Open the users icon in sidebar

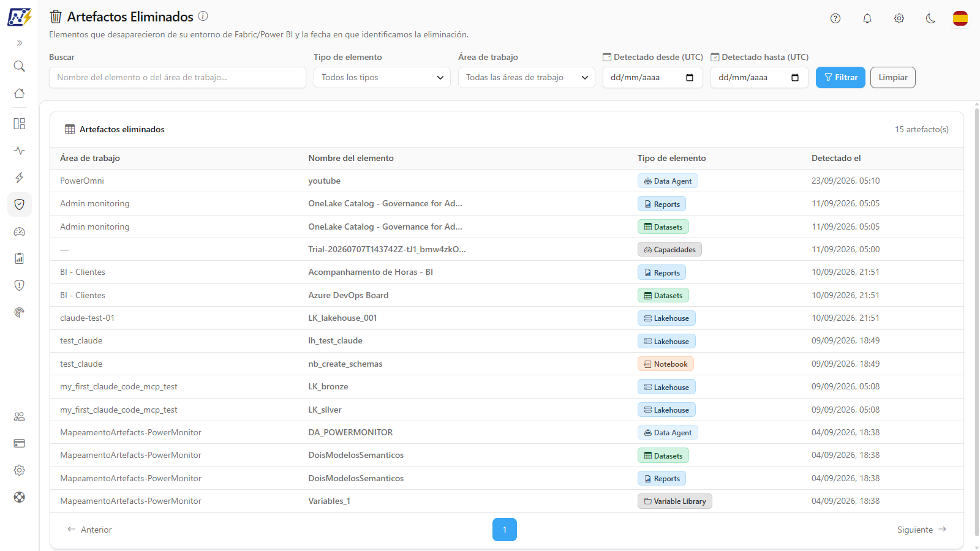point(20,416)
